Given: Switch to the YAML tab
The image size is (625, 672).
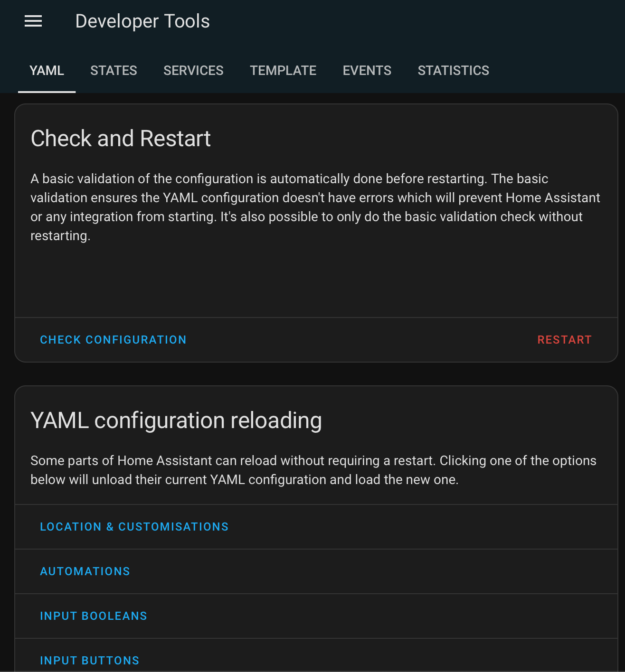Looking at the screenshot, I should tap(47, 71).
